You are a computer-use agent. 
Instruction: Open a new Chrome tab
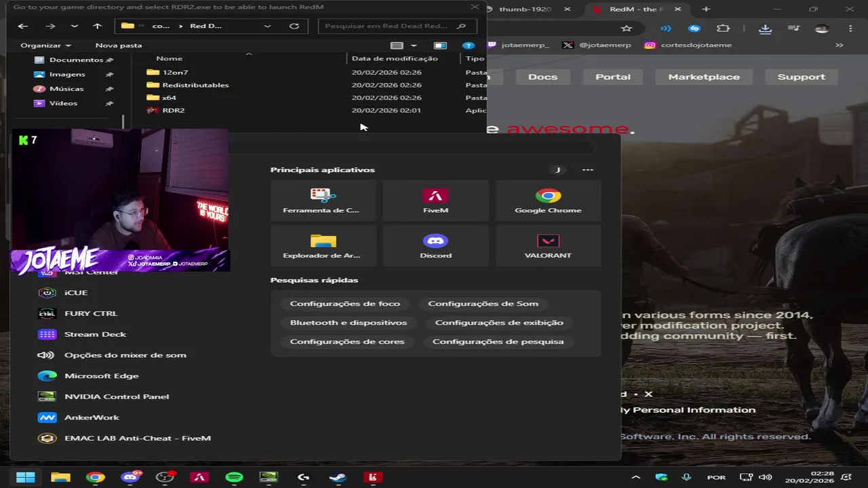pyautogui.click(x=706, y=9)
